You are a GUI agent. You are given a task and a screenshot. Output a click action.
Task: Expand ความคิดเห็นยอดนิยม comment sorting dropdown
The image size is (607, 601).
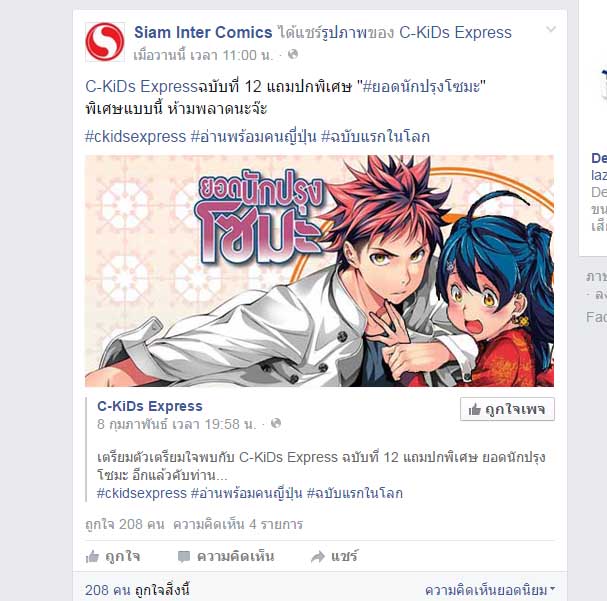click(490, 590)
